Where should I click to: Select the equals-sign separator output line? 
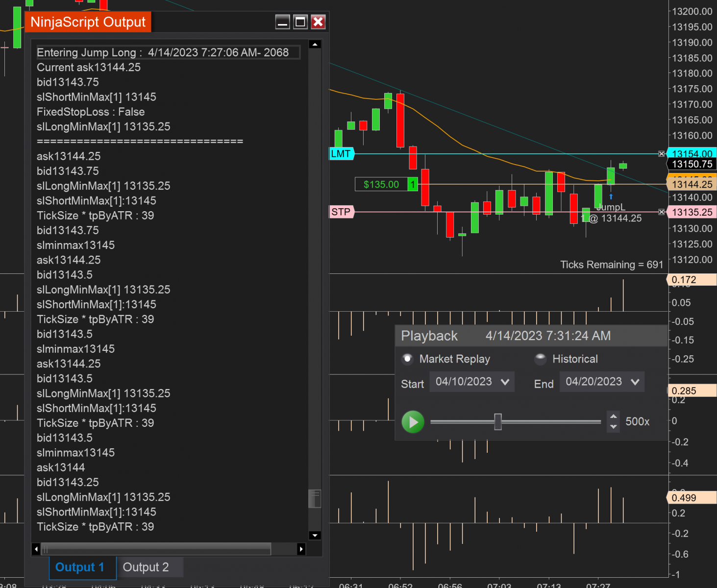pos(140,141)
